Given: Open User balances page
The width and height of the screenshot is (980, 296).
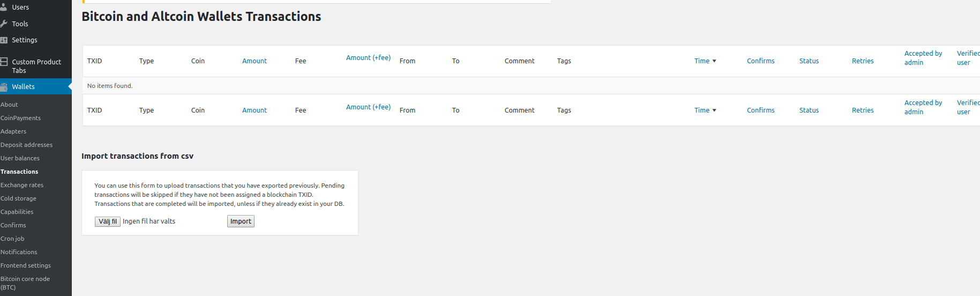Looking at the screenshot, I should tap(20, 158).
